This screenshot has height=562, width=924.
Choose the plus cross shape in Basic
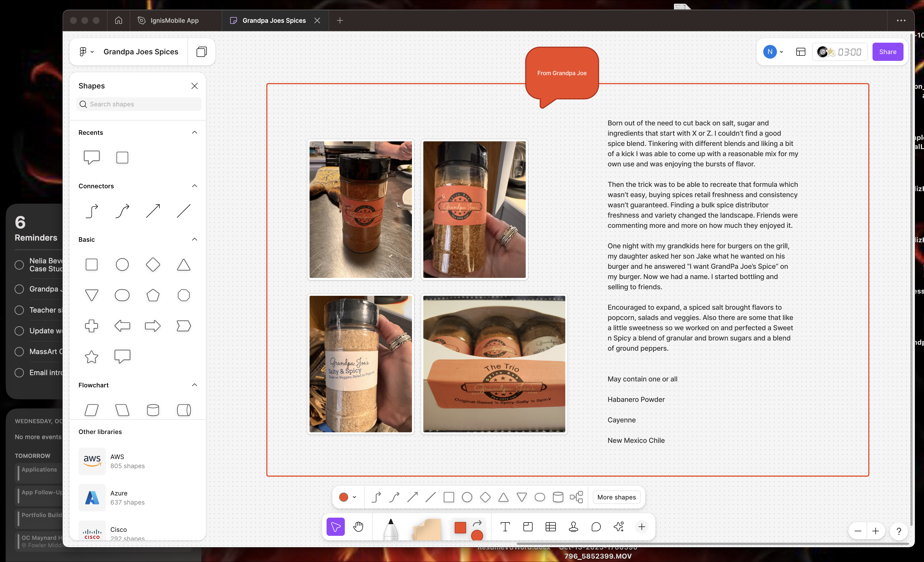pos(92,326)
